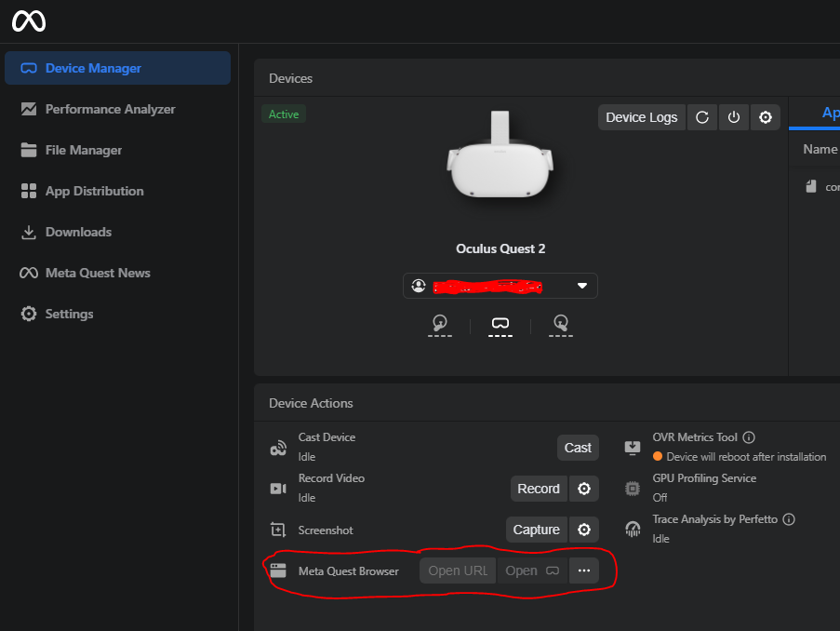Click Trace Analysis by Perfetto icon

(633, 530)
